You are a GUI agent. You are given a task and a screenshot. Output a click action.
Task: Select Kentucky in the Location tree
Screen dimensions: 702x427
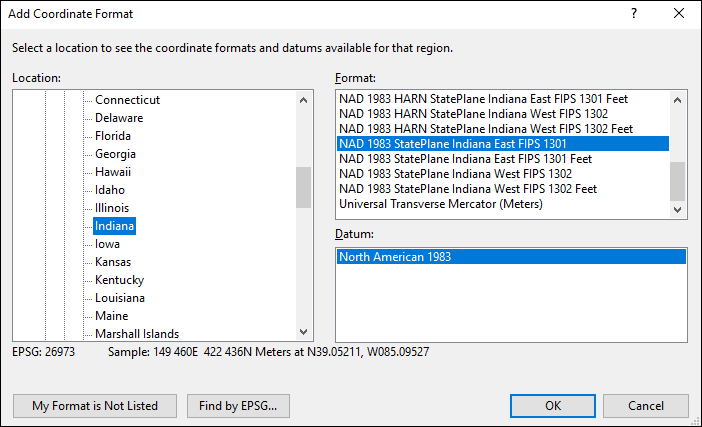point(120,280)
